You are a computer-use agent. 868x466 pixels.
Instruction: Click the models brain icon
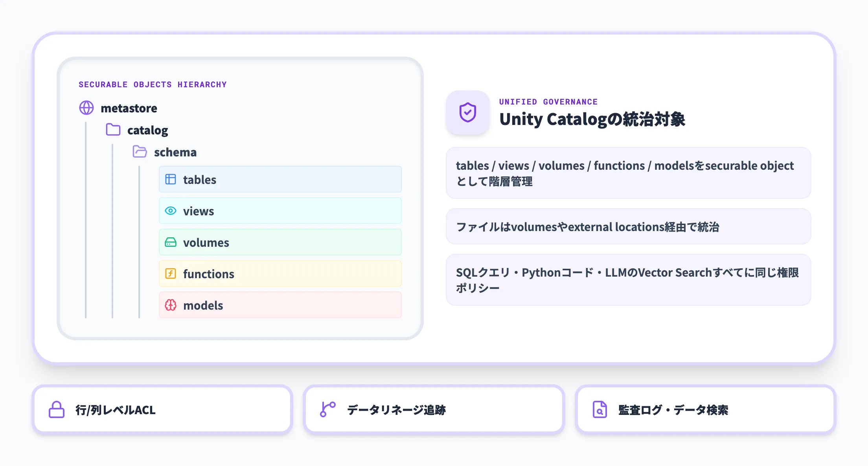[170, 305]
